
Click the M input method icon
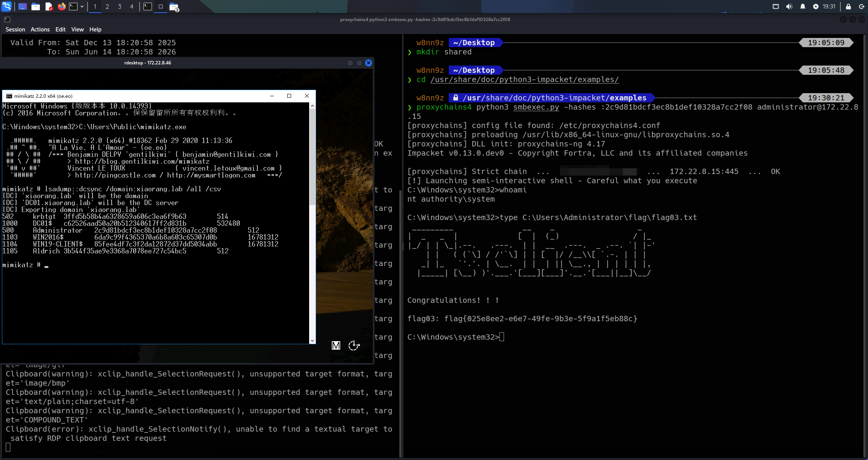[x=336, y=345]
